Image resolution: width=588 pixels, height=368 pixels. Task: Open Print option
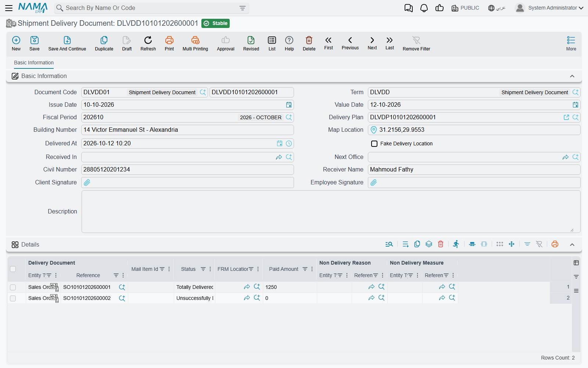pyautogui.click(x=169, y=43)
